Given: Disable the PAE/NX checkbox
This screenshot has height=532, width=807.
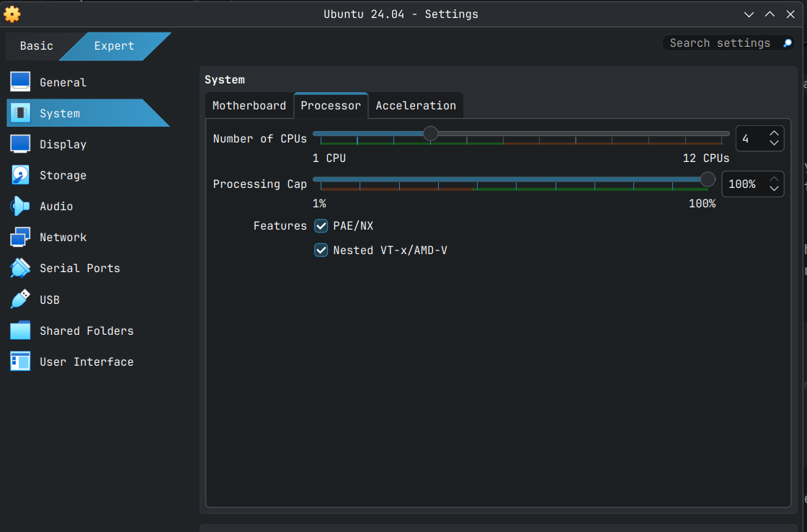Looking at the screenshot, I should click(321, 226).
